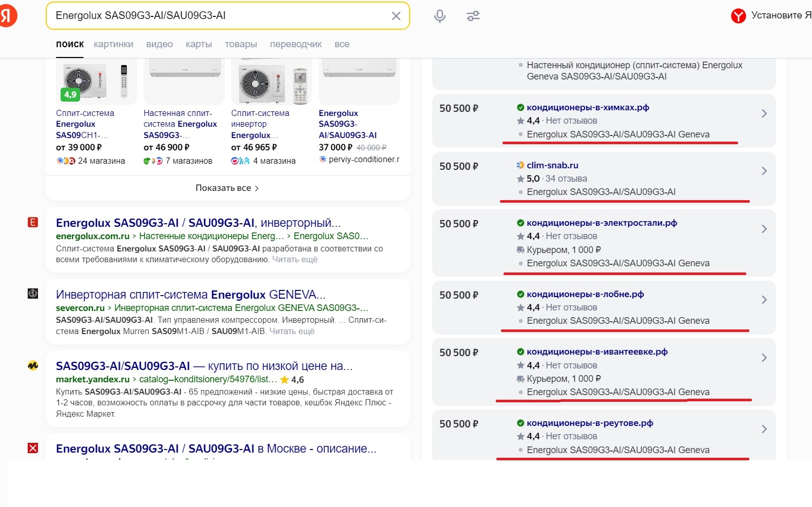
Task: Click the star rating 4,6 in Market result
Action: 292,380
